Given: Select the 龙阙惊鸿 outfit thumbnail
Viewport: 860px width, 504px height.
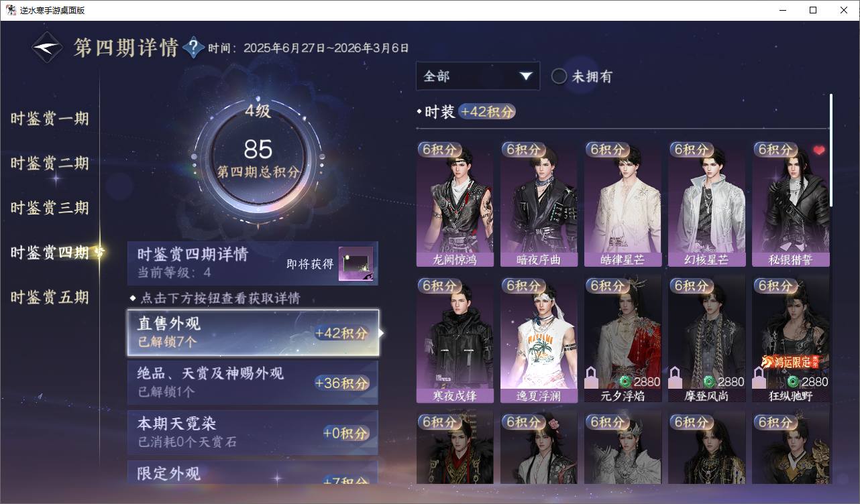Looking at the screenshot, I should (x=455, y=204).
